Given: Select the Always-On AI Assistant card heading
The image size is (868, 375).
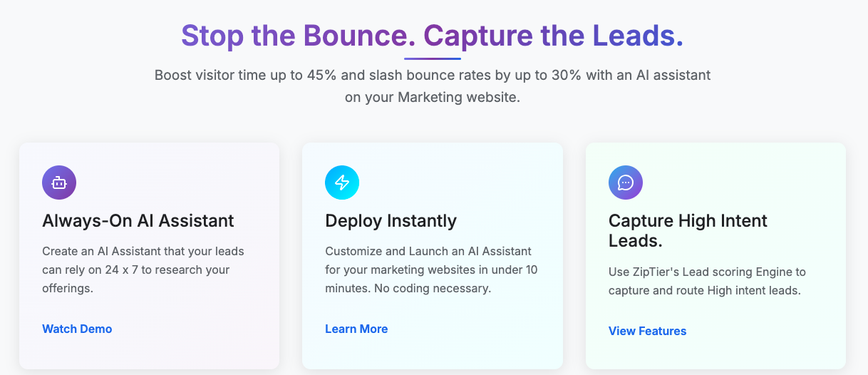Looking at the screenshot, I should click(x=138, y=221).
